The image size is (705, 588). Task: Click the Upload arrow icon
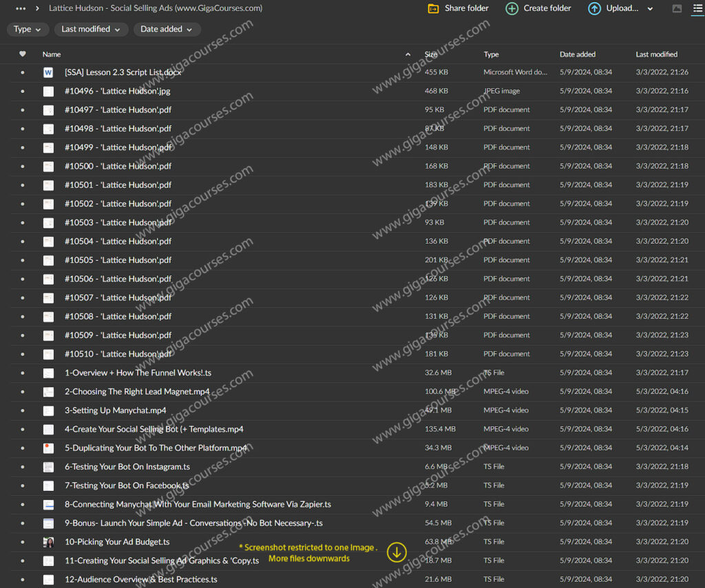point(594,8)
